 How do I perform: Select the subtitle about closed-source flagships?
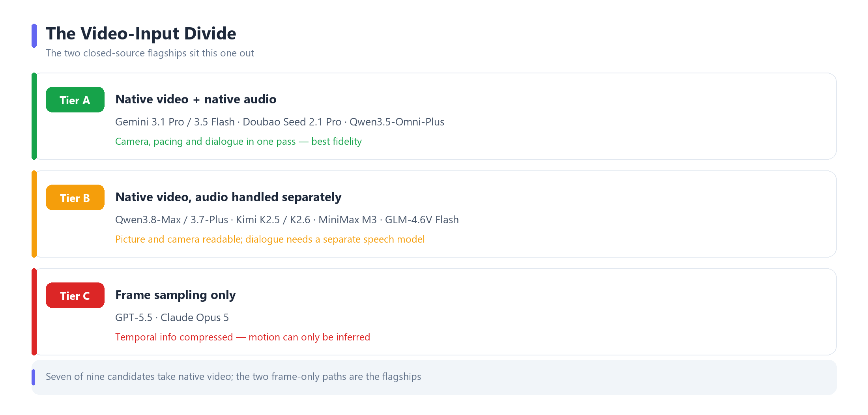tap(150, 53)
